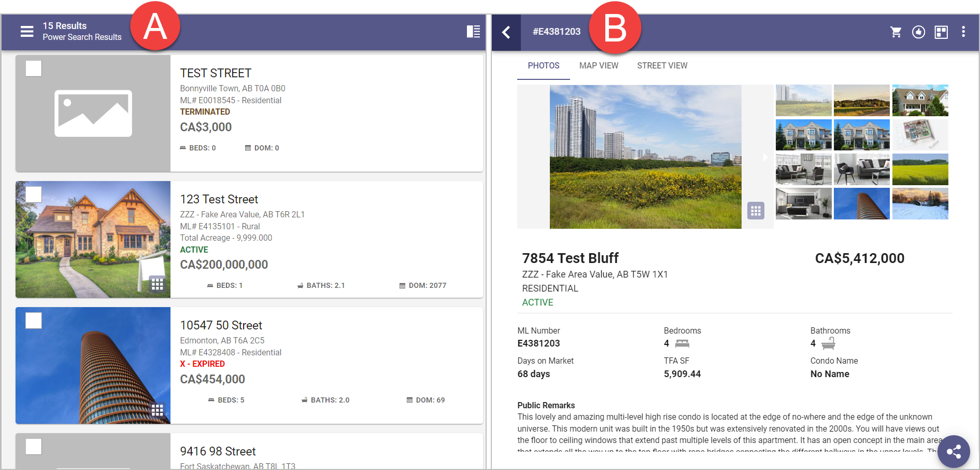This screenshot has width=980, height=470.
Task: Select the floor plan thumbnail
Action: pyautogui.click(x=920, y=135)
